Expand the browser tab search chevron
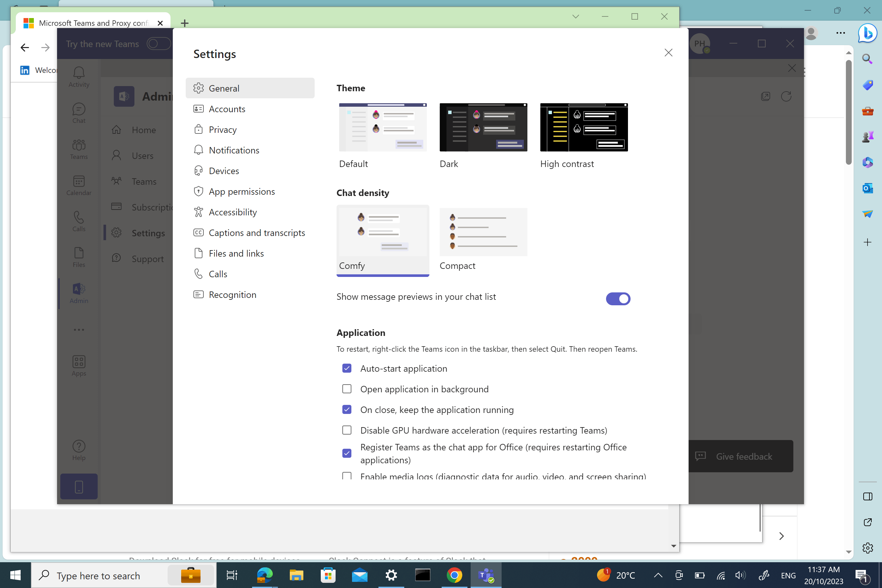Screen dimensions: 882x588 coord(576,16)
